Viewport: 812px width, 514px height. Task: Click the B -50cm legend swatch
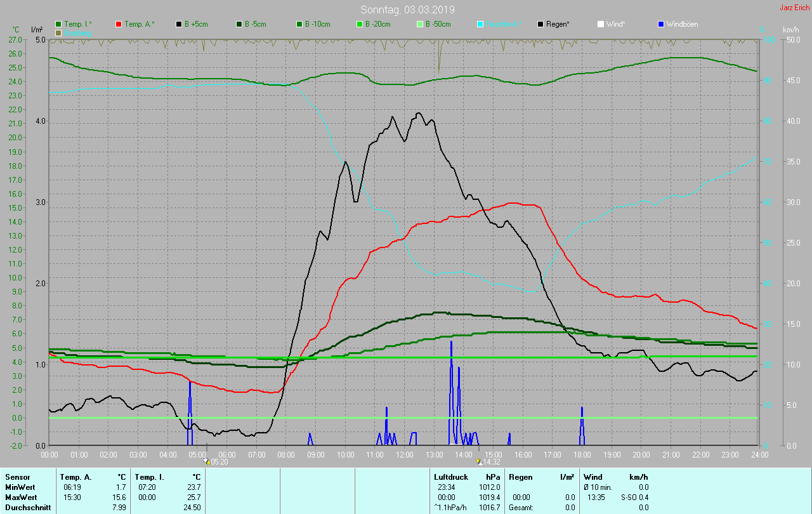[419, 24]
